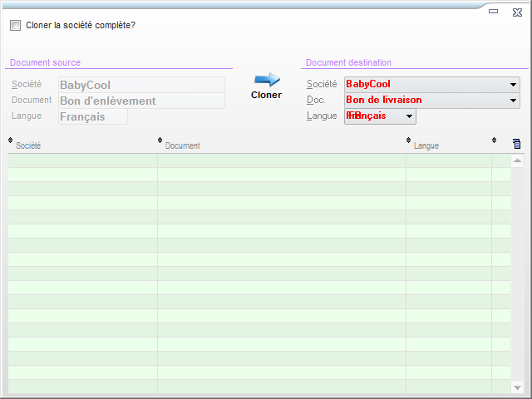Expand the destination Doc. dropdown list

coord(513,101)
